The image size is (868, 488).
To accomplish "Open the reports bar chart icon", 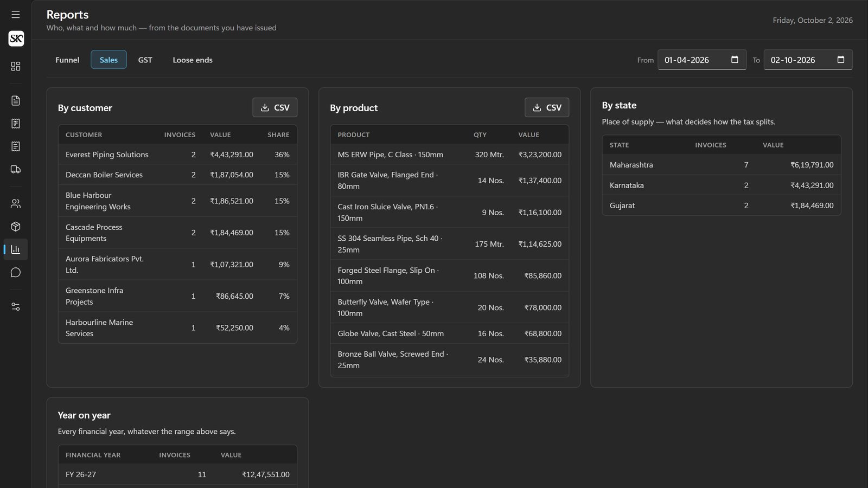I will (16, 249).
